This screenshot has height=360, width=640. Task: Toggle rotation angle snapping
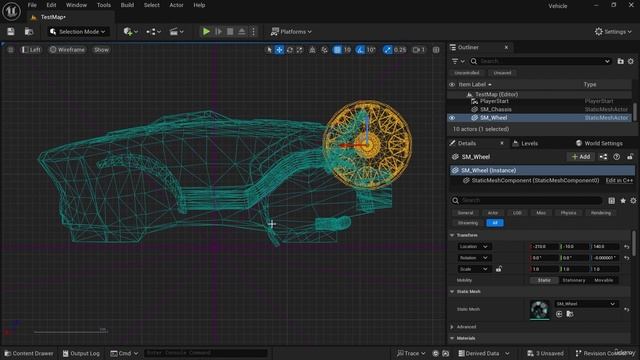[360, 50]
